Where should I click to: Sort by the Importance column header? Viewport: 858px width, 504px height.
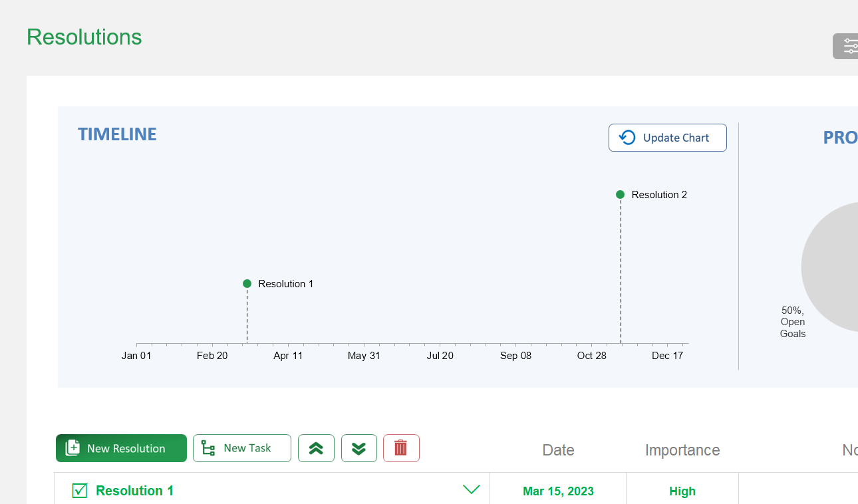point(682,450)
